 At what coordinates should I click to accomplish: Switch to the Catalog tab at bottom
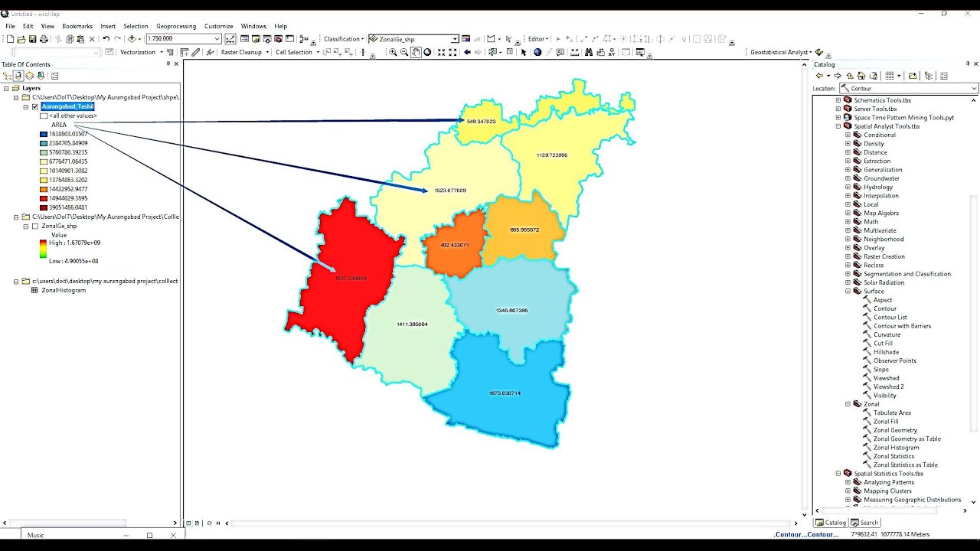tap(831, 523)
